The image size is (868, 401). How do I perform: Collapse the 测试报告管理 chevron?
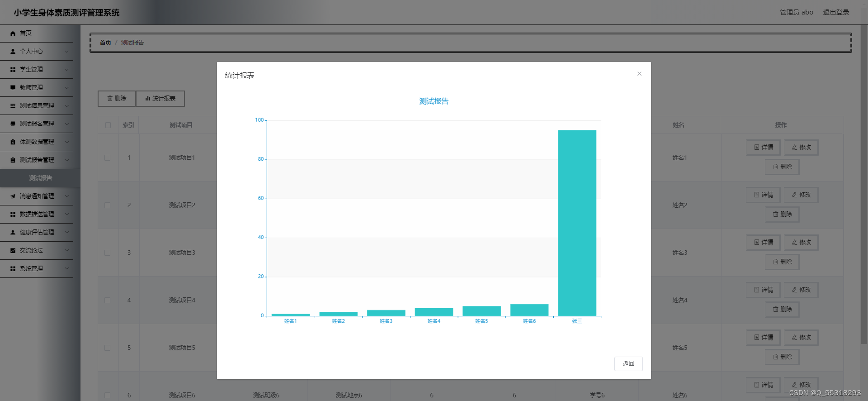67,160
